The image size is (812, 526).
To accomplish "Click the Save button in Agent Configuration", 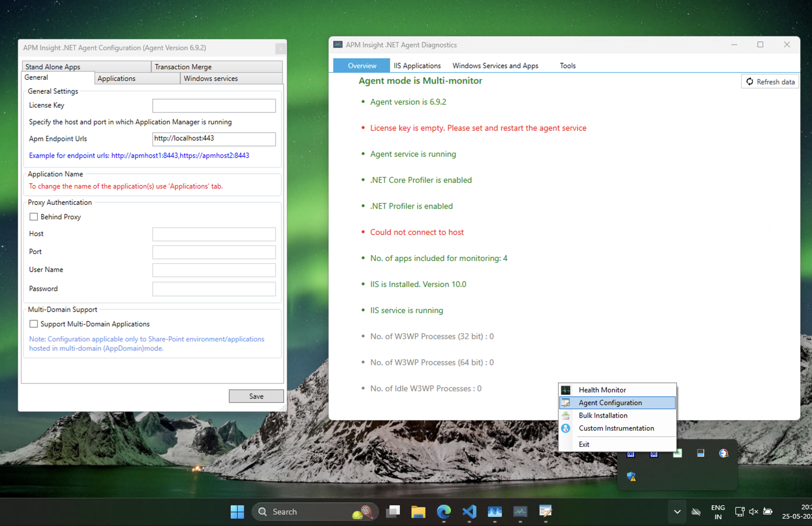I will pos(256,396).
